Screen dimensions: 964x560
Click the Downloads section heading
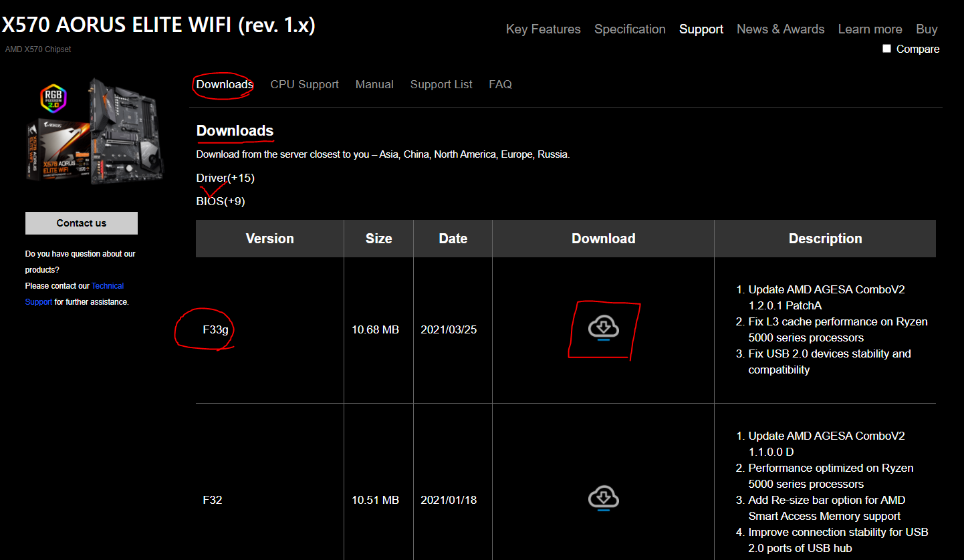click(235, 130)
